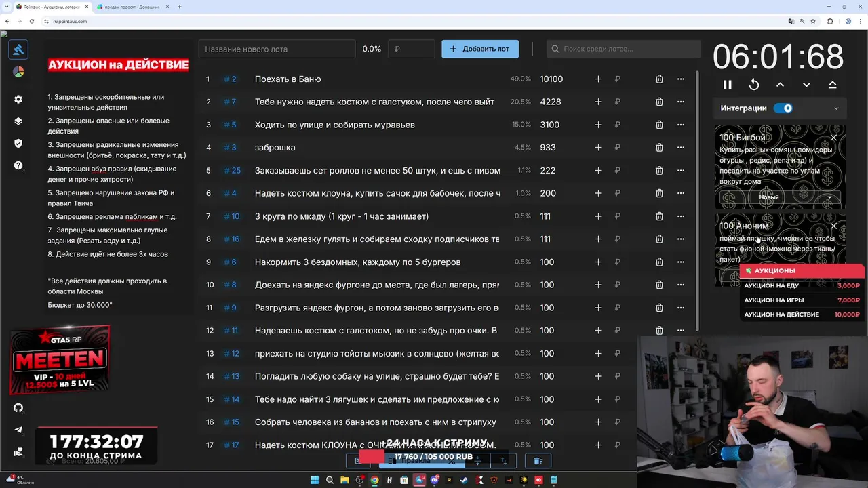
Task: Open more options for Поехать в Баню
Action: (681, 79)
